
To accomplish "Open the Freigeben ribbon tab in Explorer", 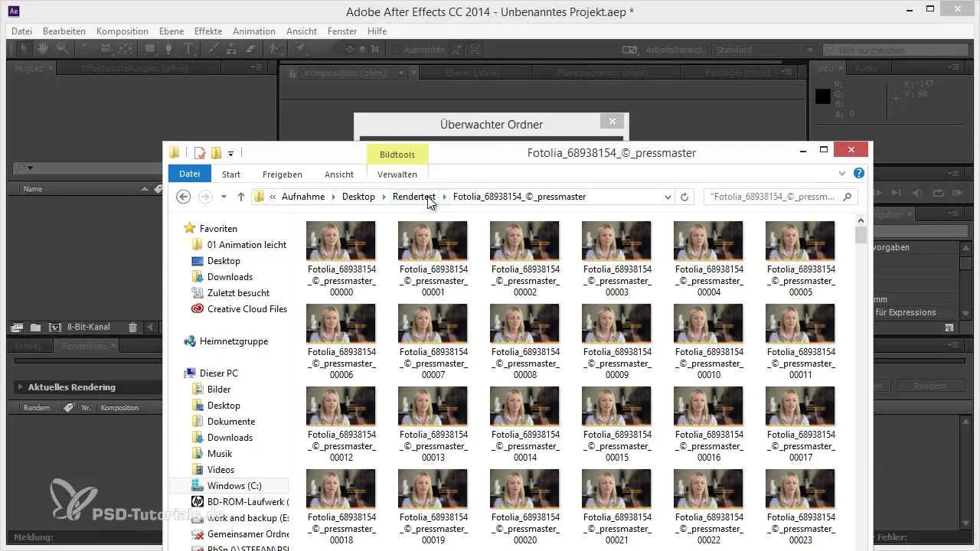I will click(282, 174).
